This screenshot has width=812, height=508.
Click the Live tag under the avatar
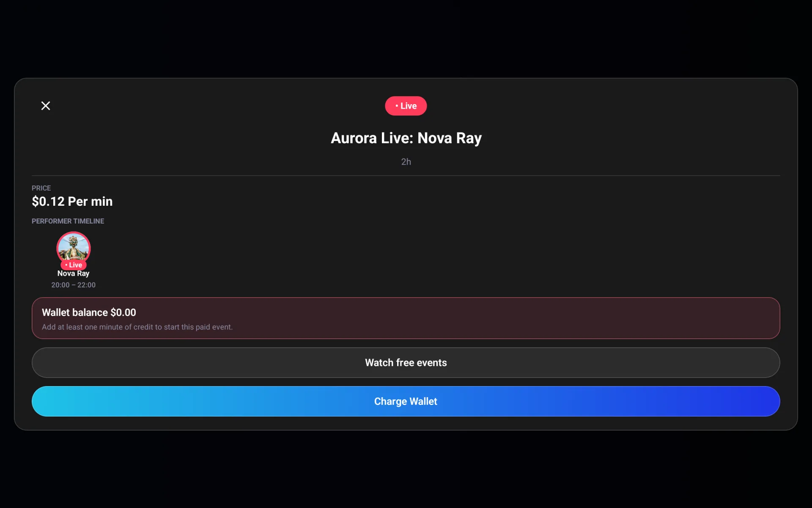[x=74, y=265]
